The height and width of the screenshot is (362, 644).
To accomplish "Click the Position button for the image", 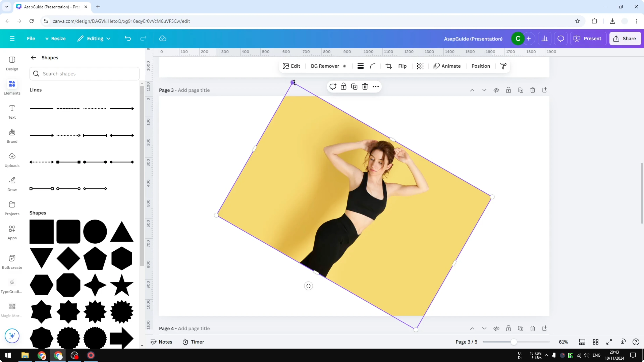I will point(481,66).
